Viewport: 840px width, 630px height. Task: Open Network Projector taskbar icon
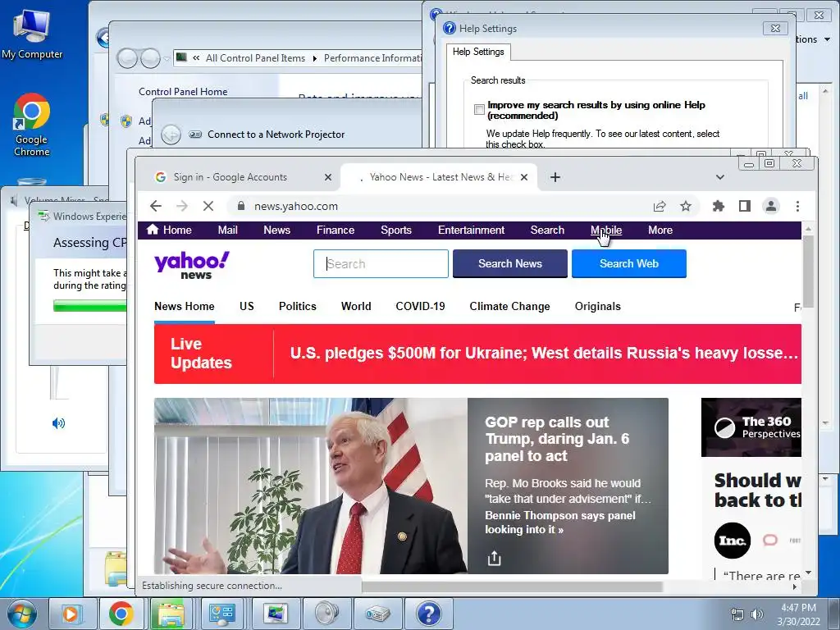point(377,614)
